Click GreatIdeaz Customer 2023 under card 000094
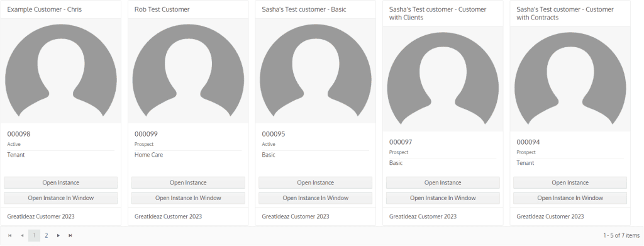This screenshot has width=644, height=246. pyautogui.click(x=550, y=216)
